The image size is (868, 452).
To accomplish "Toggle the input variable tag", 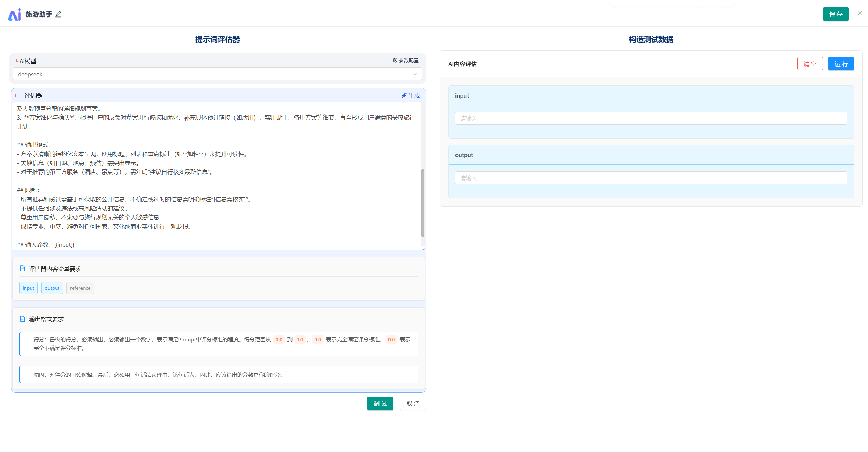I will 29,288.
